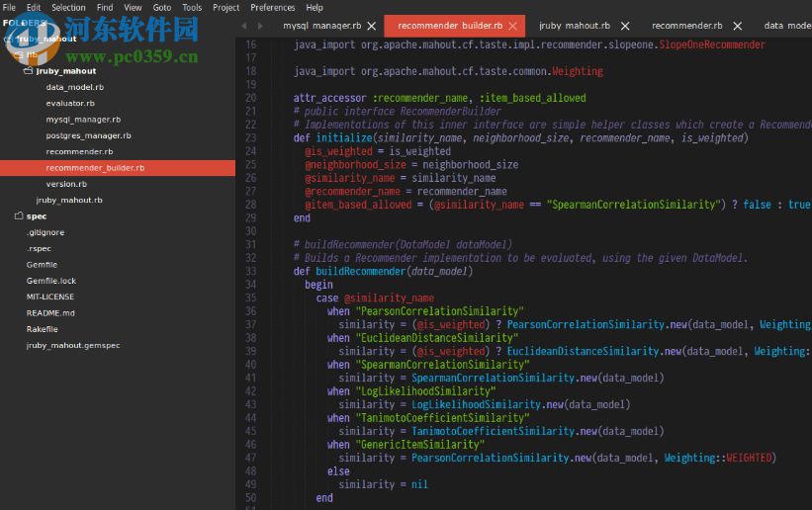The width and height of the screenshot is (812, 510).
Task: Switch to the jruby_mahout.rb tab
Action: (575, 26)
